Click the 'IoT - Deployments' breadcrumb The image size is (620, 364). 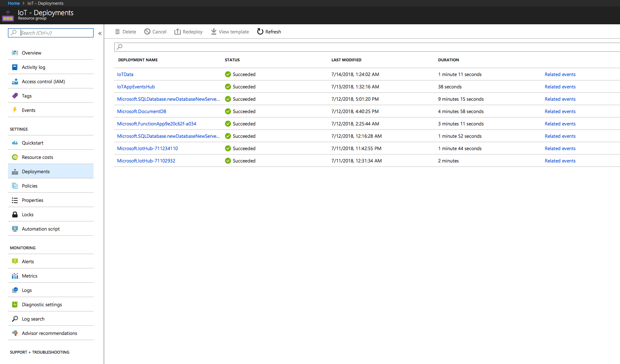[45, 3]
